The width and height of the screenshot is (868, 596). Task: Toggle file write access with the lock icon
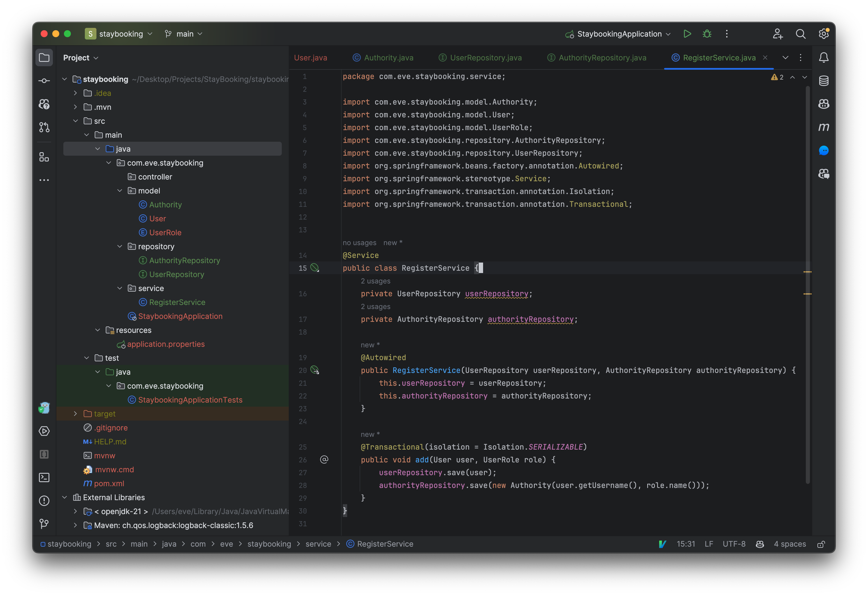[x=821, y=544]
